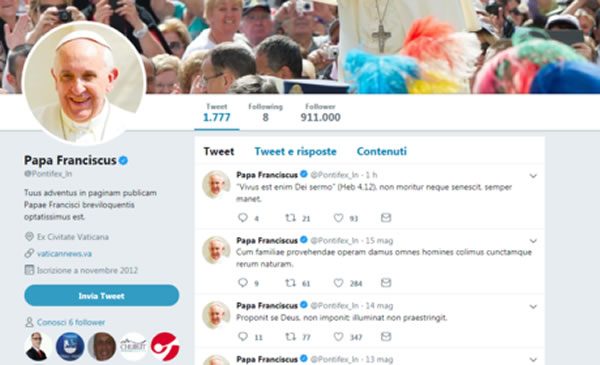Image resolution: width=600 pixels, height=365 pixels.
Task: Reply to the 'Vivus est enim' tweet
Action: [x=243, y=218]
